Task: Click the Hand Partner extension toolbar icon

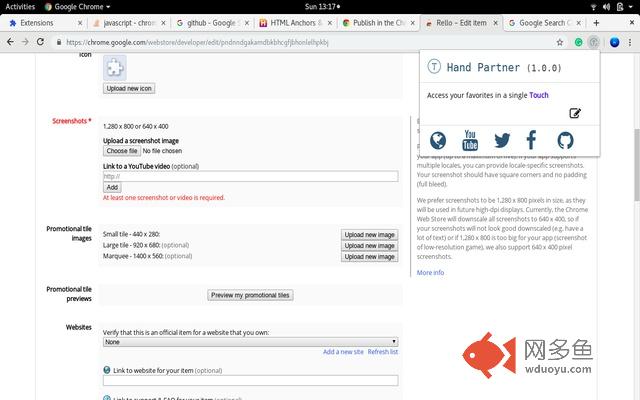Action: pos(593,42)
